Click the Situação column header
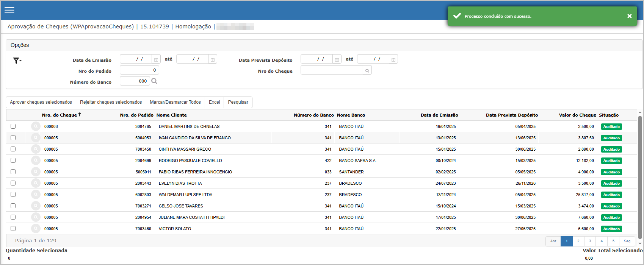Screen dimensions: 644x265 [609, 115]
